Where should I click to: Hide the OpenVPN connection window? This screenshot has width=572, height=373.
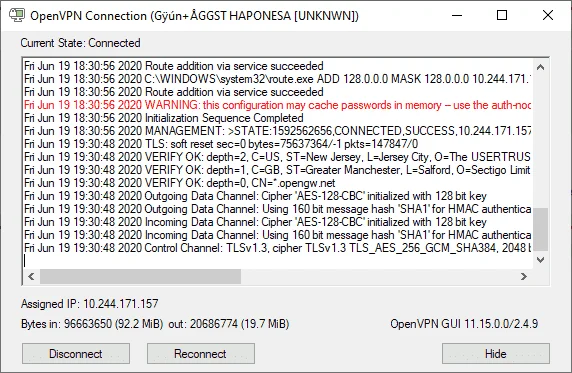tap(496, 353)
